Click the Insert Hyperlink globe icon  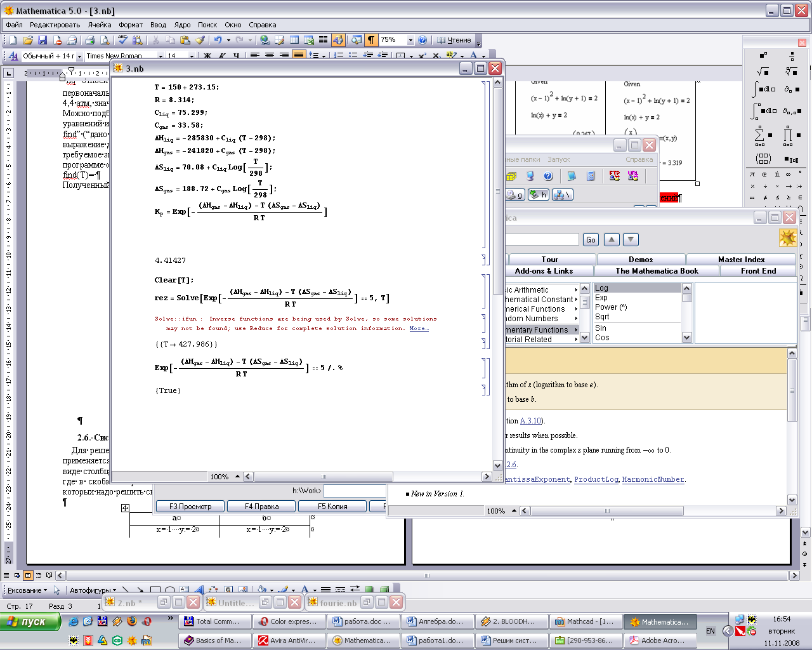[x=265, y=40]
